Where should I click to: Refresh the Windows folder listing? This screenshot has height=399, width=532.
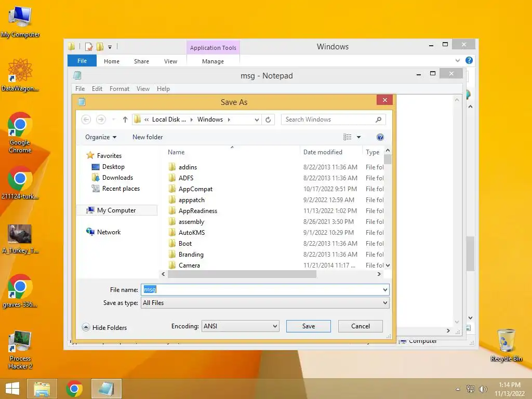[x=268, y=119]
